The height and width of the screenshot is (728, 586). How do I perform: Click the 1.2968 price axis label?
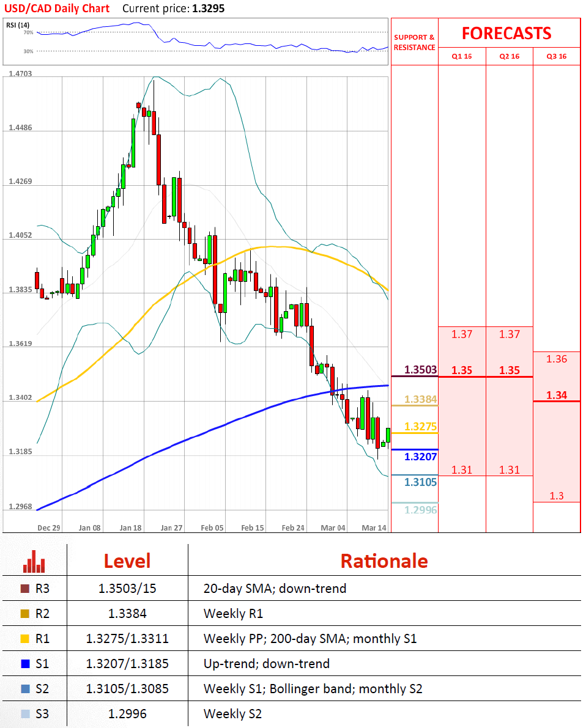[x=20, y=507]
